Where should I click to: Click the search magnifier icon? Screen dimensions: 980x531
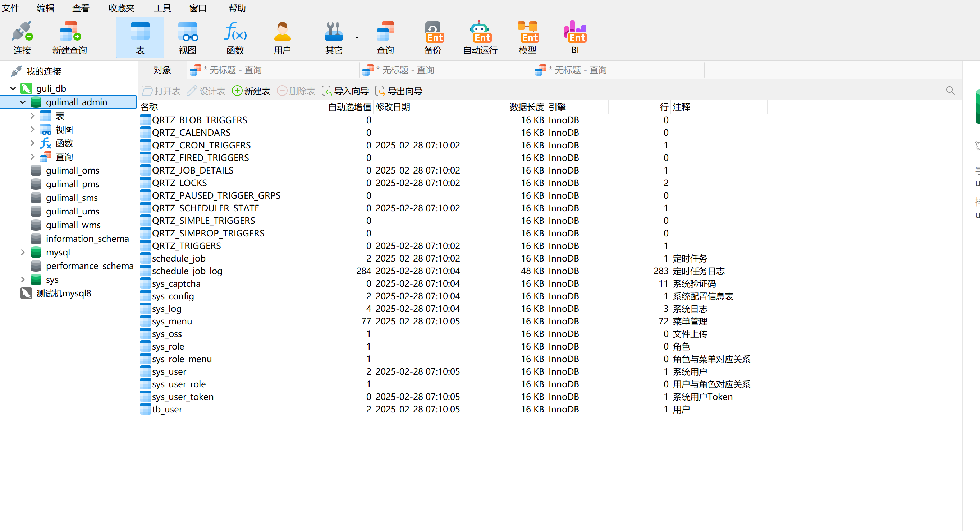coord(950,91)
